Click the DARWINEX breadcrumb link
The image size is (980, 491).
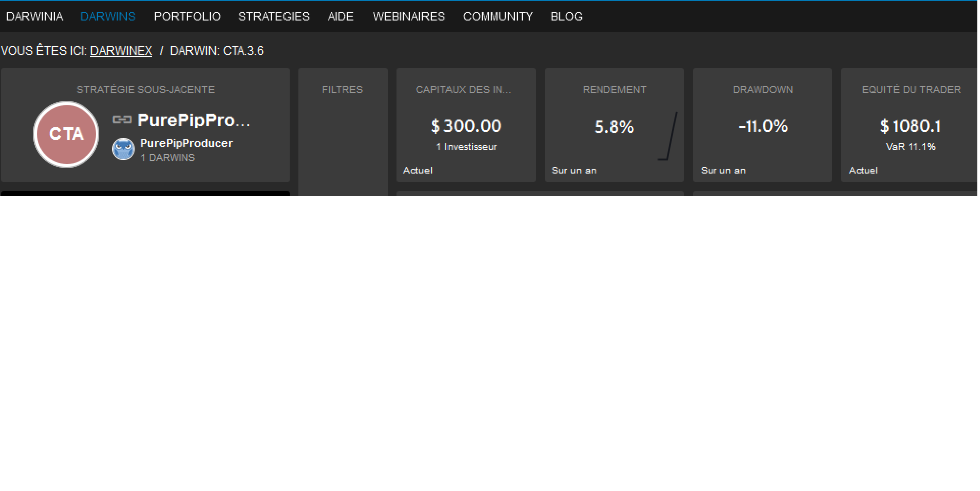(121, 50)
